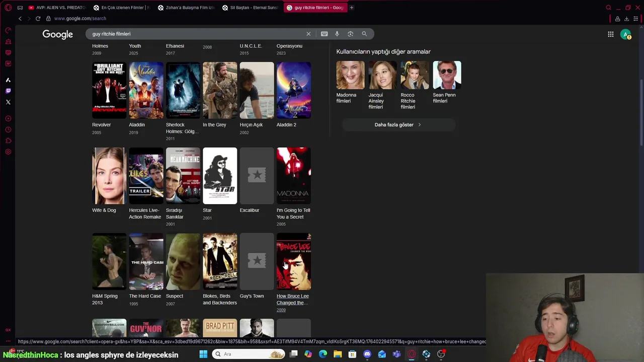Open Sherlock Holmes: Gölg... title link
The height and width of the screenshot is (362, 644).
pyautogui.click(x=182, y=128)
